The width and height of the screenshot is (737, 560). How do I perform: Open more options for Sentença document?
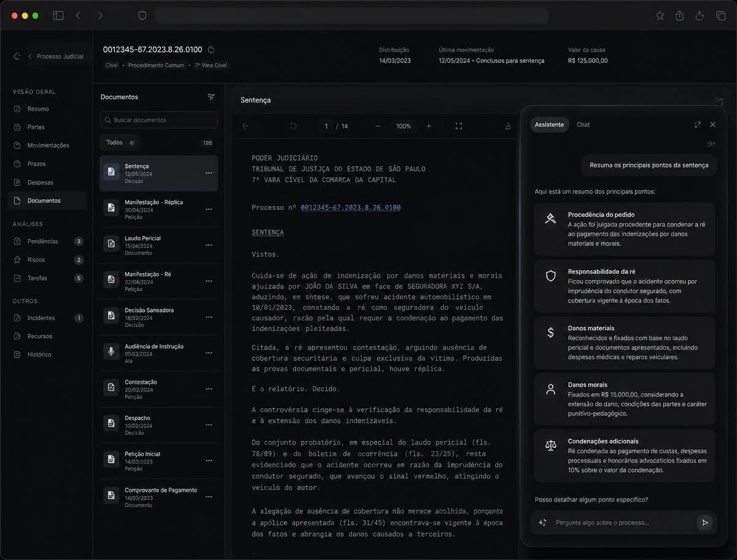point(209,173)
